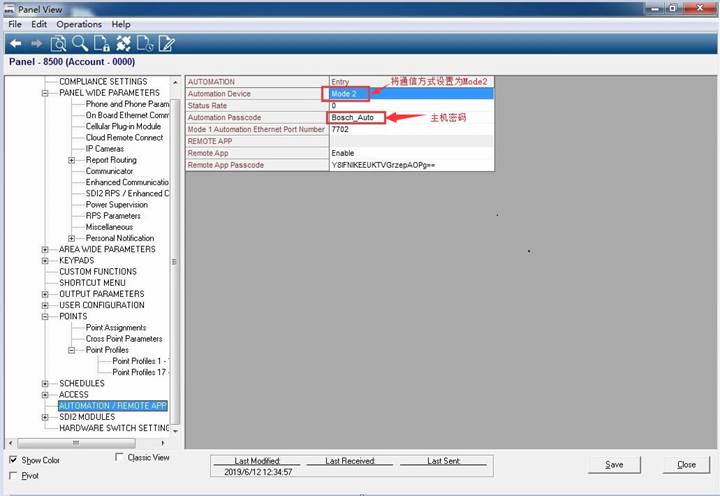Expand the Report Routing tree node
Screen dimensions: 720x496
coord(72,160)
